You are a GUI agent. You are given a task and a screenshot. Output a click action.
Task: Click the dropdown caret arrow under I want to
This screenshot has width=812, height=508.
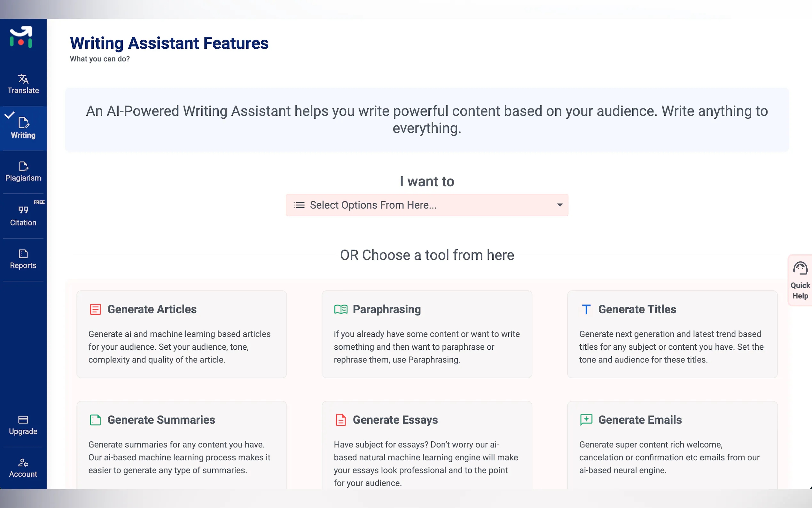[560, 205]
